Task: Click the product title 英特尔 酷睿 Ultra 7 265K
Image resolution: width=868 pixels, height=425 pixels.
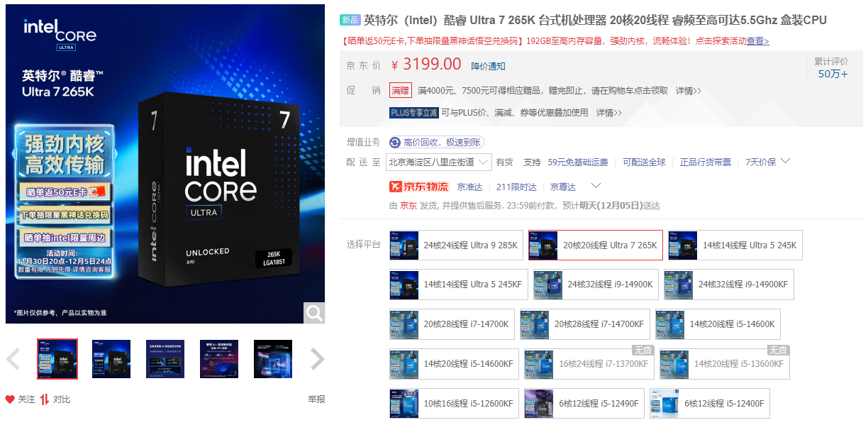Action: (x=595, y=20)
